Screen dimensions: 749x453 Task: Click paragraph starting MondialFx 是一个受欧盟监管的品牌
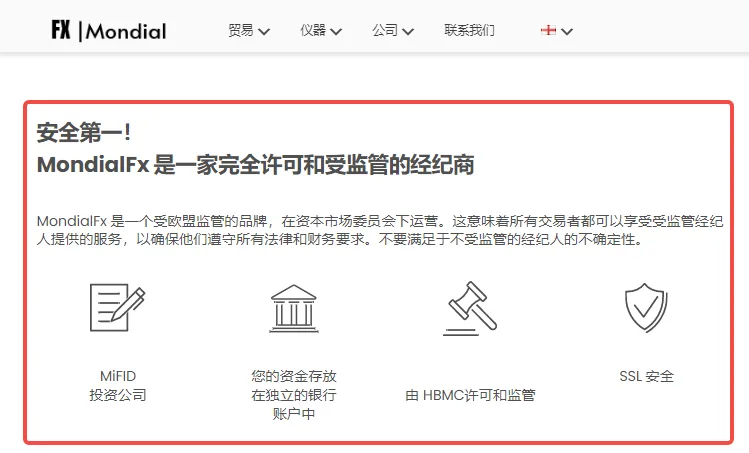coord(380,230)
